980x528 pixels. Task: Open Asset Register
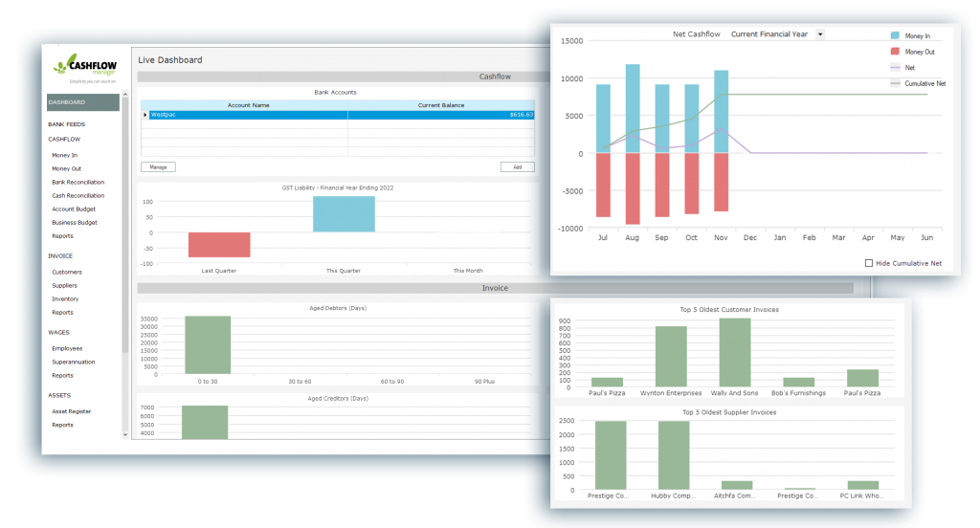71,411
